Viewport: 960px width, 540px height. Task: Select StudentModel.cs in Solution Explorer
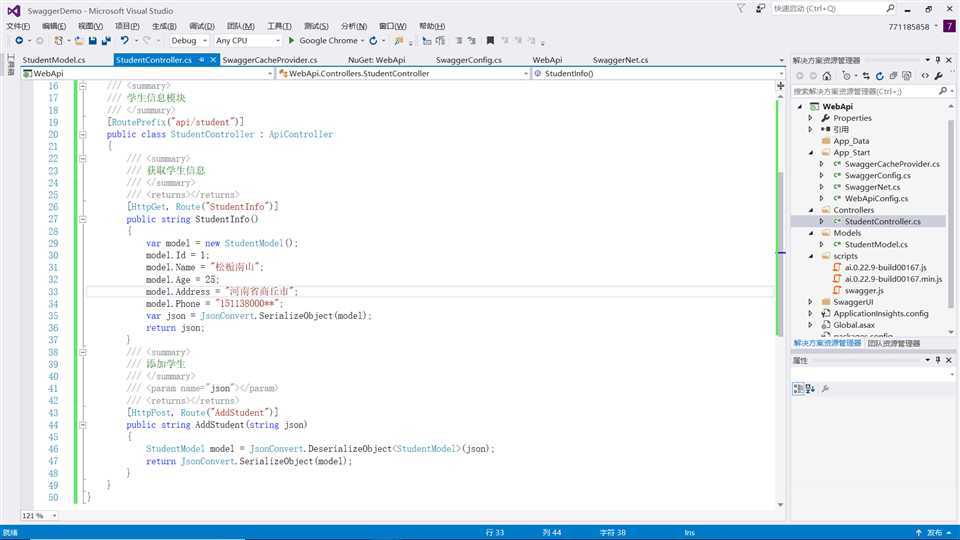[x=876, y=244]
